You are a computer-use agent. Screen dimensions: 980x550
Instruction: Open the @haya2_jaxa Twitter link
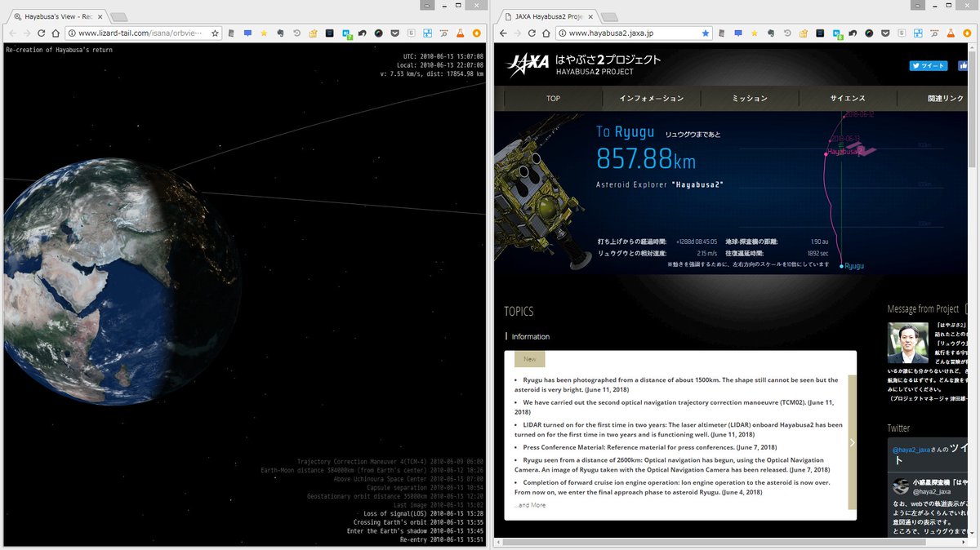tap(913, 450)
